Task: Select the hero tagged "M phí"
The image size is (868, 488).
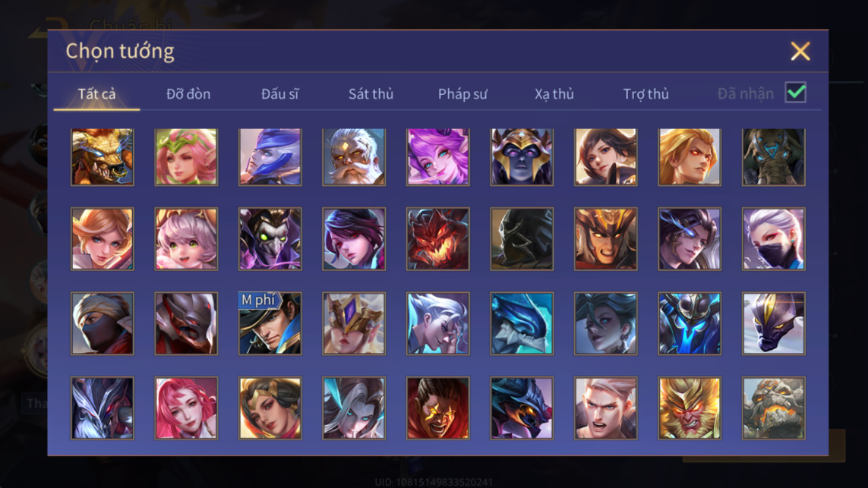Action: (270, 323)
